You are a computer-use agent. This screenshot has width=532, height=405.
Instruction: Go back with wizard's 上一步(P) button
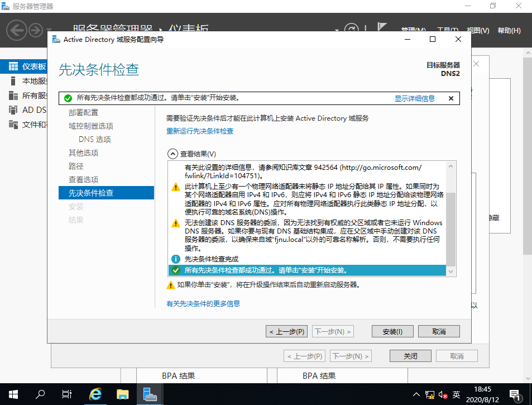286,331
